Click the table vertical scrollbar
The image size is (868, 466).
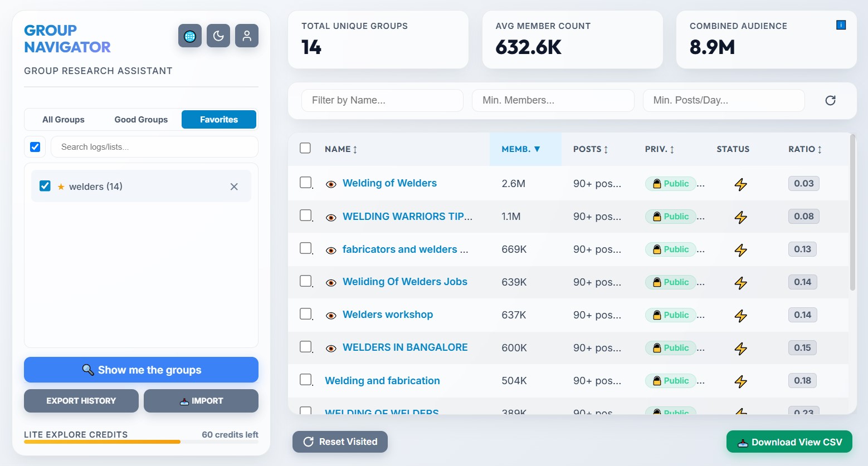point(852,212)
